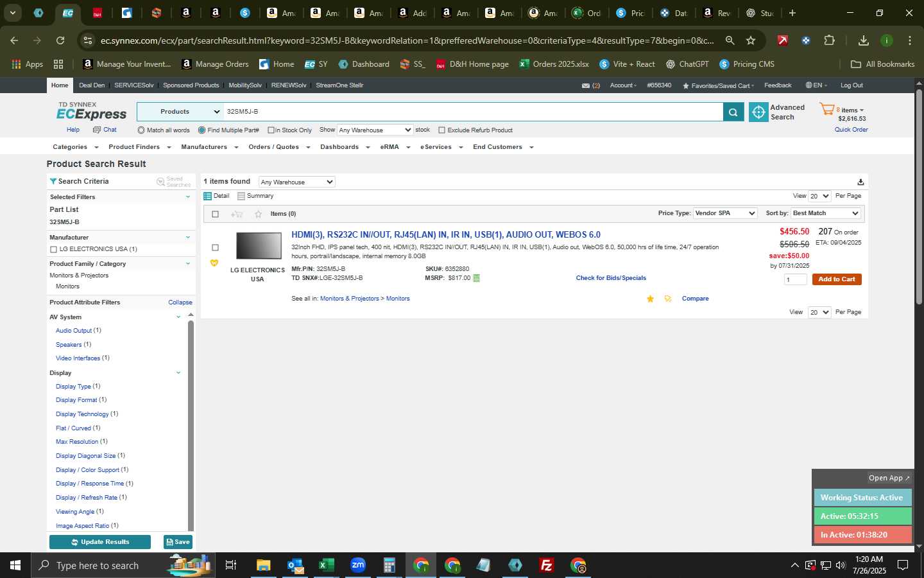The height and width of the screenshot is (578, 924).
Task: Open the messages envelope icon
Action: coord(585,85)
